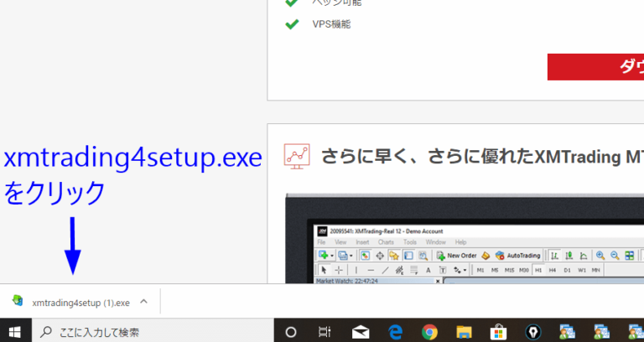Click the red download button
Viewport: 644px width, 342px height.
[x=595, y=67]
